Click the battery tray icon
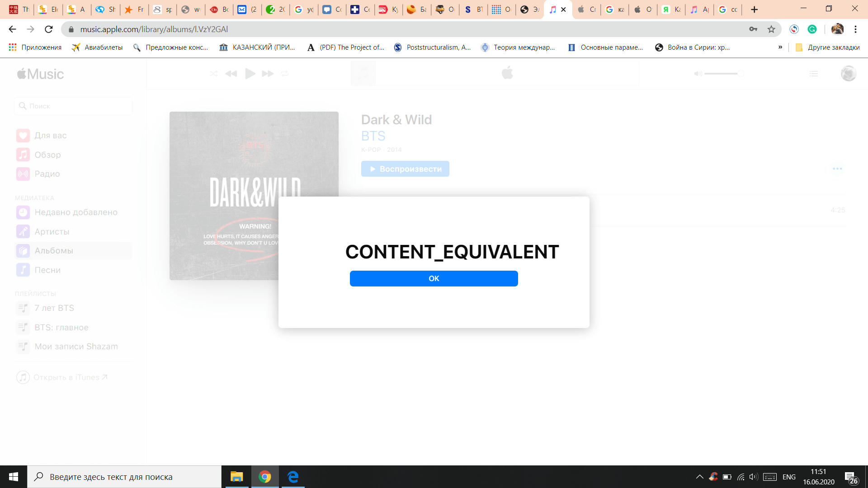The image size is (868, 488). (727, 477)
